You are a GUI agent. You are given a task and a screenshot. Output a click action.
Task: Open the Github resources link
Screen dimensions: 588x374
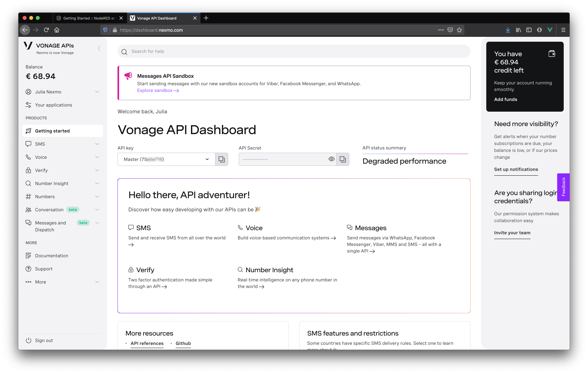(183, 343)
